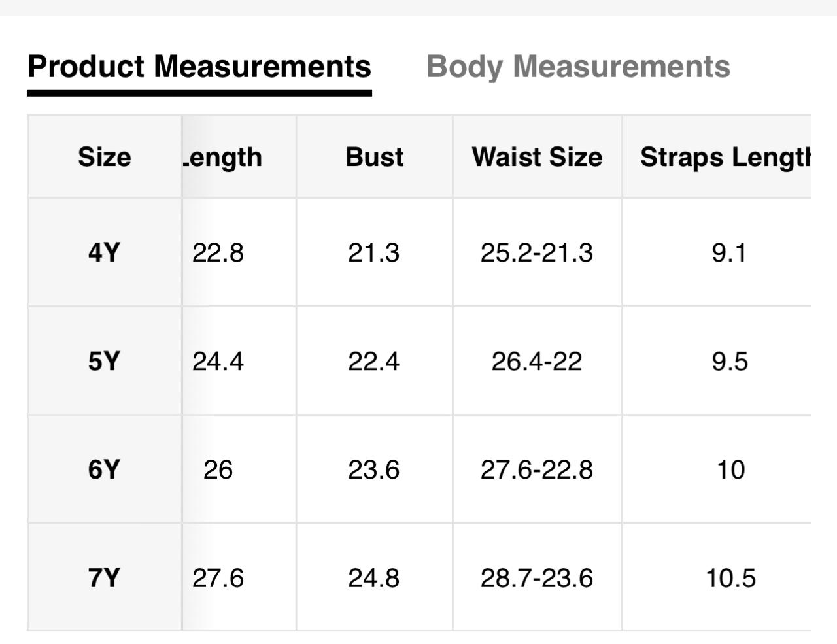Click the 7Y waist value 28.7-23.6

coord(537,578)
